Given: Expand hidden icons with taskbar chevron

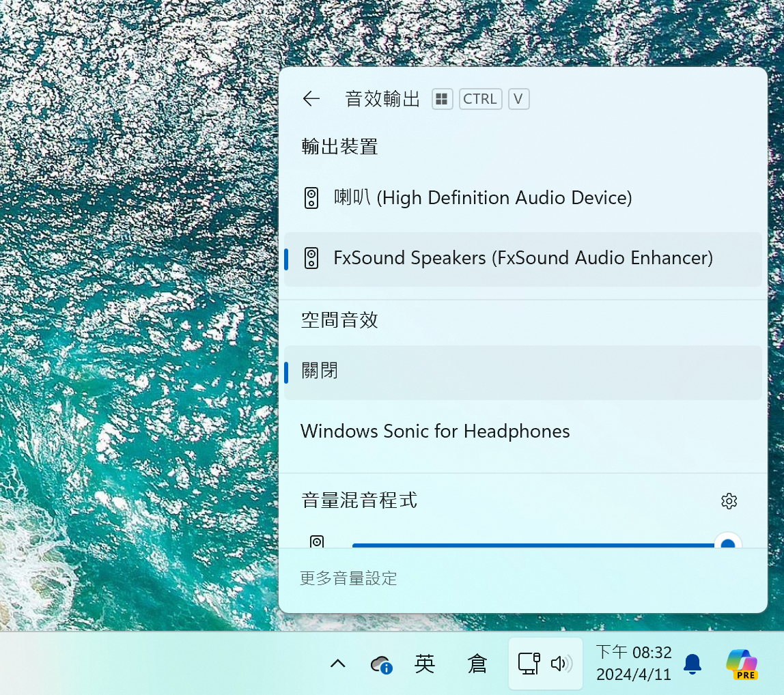Looking at the screenshot, I should (337, 664).
